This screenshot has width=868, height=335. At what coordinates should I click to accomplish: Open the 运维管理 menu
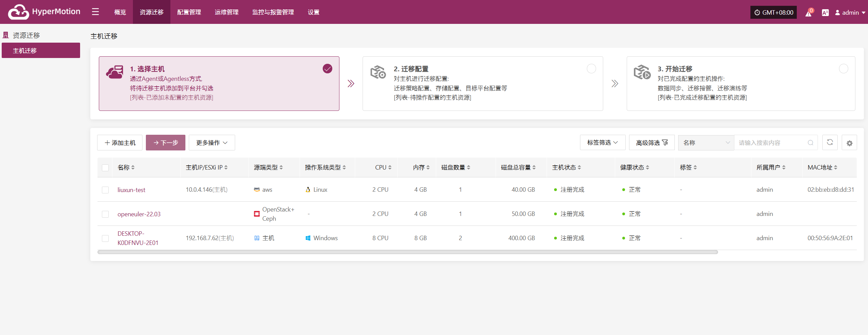pos(227,12)
